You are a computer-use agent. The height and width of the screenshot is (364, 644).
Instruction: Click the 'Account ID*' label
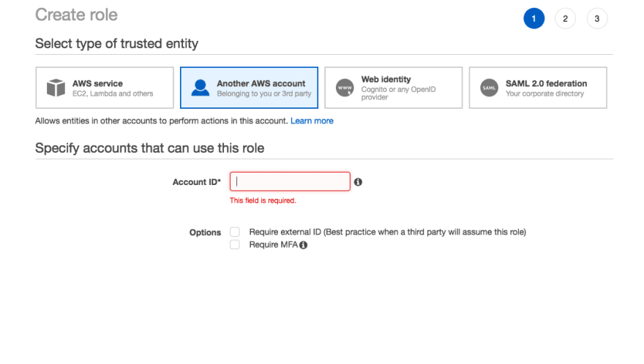[197, 182]
